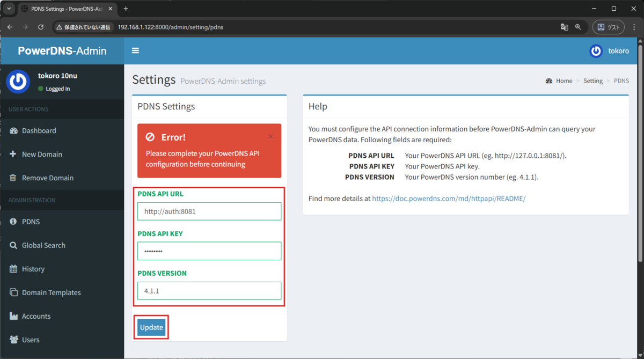Click the Dashboard gauge icon

point(13,130)
